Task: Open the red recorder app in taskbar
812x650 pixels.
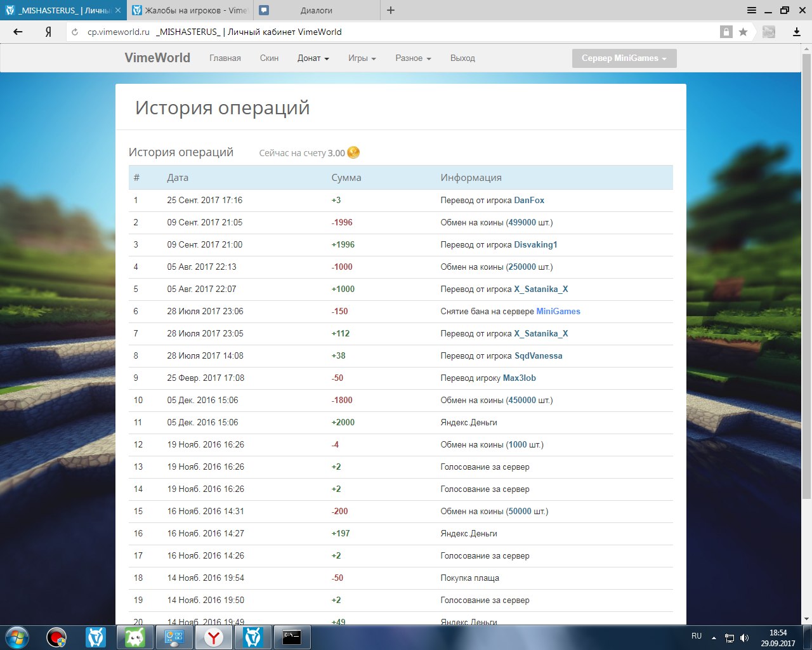Action: pos(56,637)
